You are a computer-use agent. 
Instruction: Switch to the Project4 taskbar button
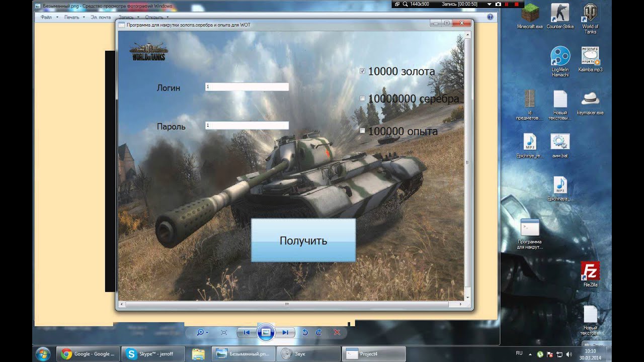click(x=373, y=354)
